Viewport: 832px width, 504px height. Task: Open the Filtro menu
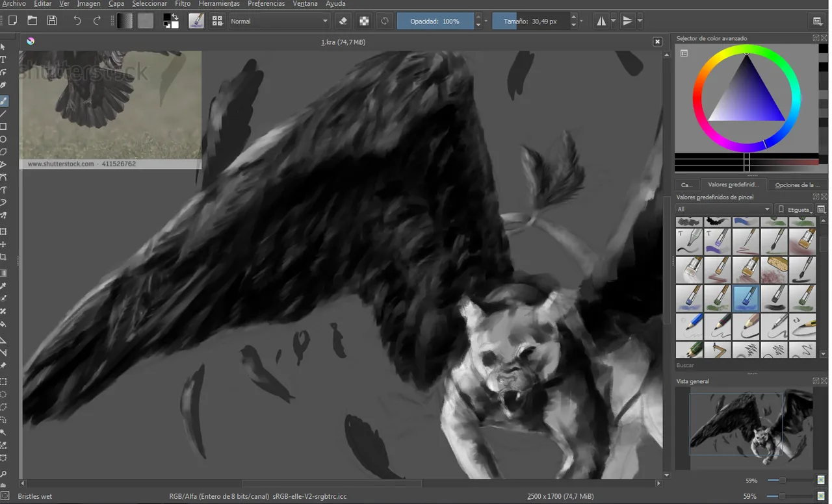click(183, 4)
